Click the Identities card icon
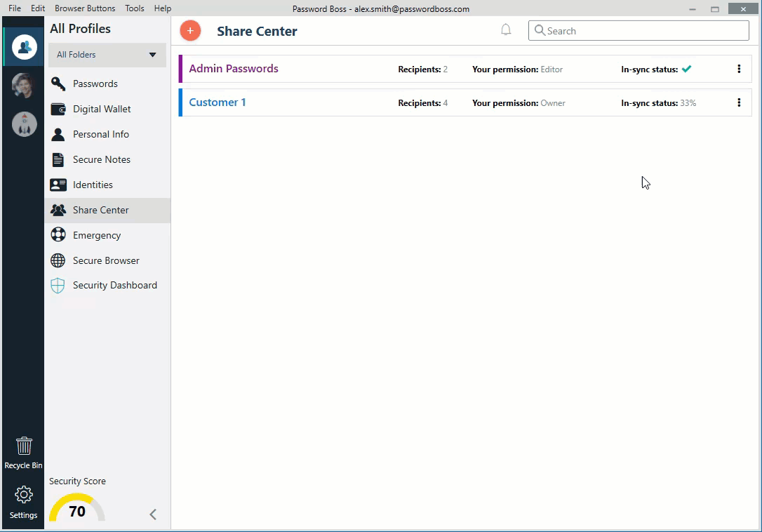762x532 pixels. pyautogui.click(x=58, y=185)
